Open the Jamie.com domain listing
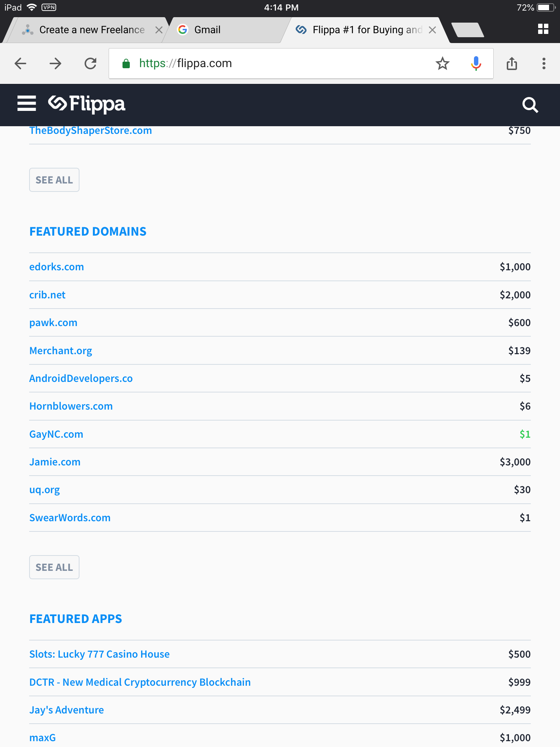This screenshot has height=747, width=560. pos(55,462)
